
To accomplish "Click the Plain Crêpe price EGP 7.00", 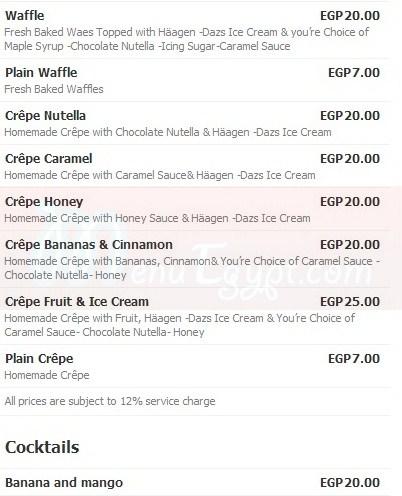I will (354, 359).
